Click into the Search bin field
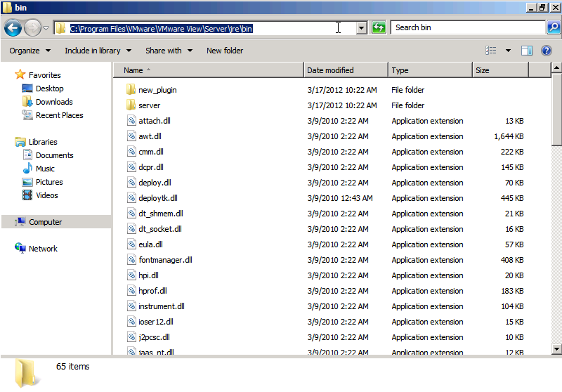This screenshot has width=562, height=392. (x=468, y=27)
